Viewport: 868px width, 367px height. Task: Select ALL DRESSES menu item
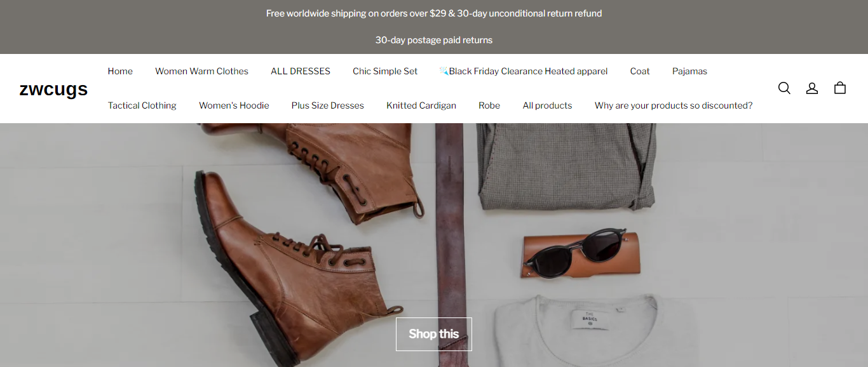click(x=301, y=71)
